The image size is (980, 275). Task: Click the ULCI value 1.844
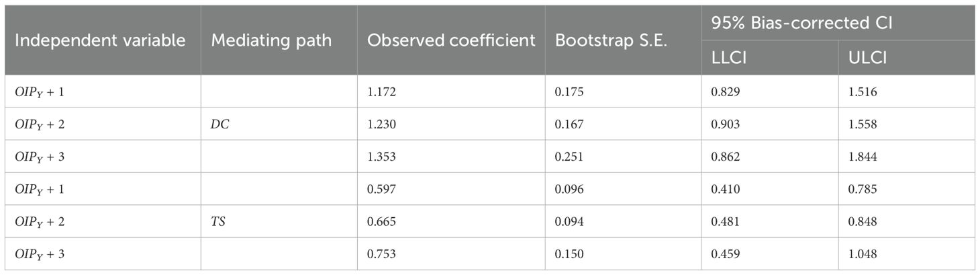[863, 157]
